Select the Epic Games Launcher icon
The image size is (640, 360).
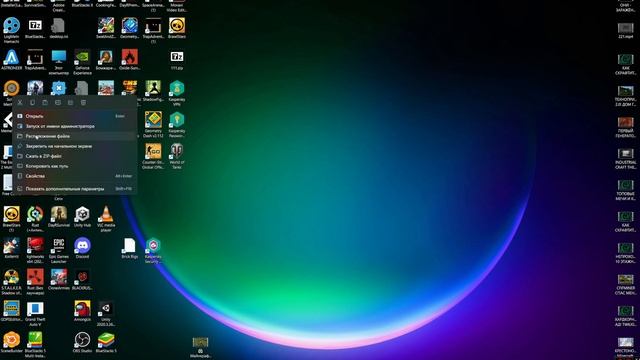tap(58, 250)
